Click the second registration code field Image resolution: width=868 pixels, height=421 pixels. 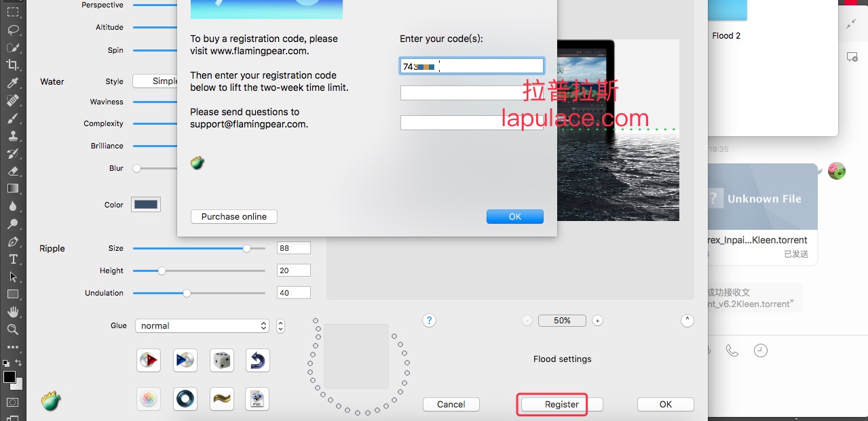[472, 93]
